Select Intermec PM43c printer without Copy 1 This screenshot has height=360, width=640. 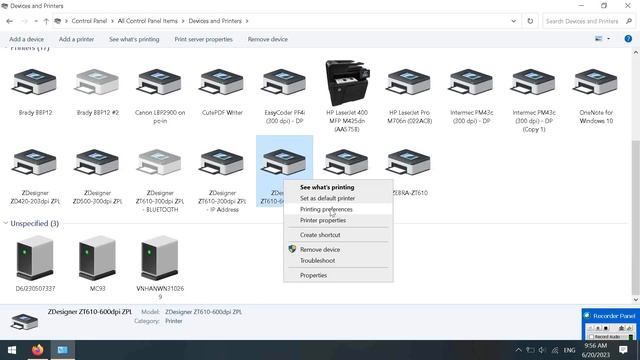click(472, 96)
